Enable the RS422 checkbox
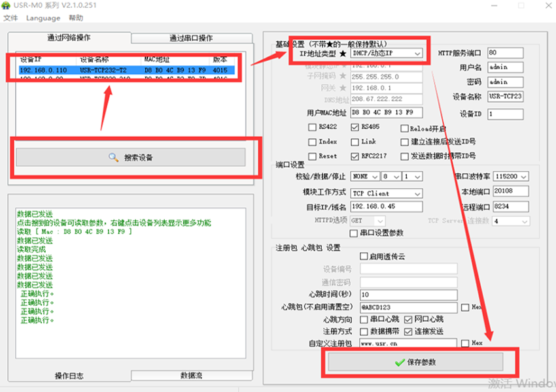 tap(313, 127)
